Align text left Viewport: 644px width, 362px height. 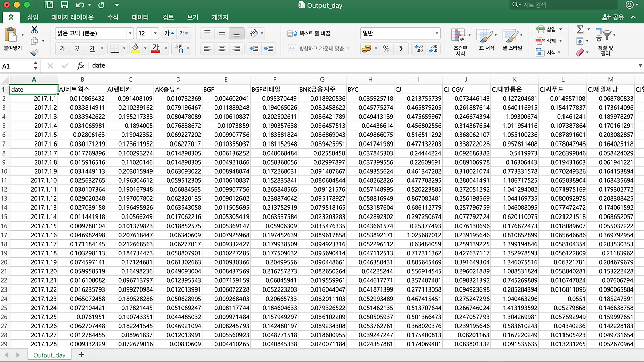click(x=207, y=48)
